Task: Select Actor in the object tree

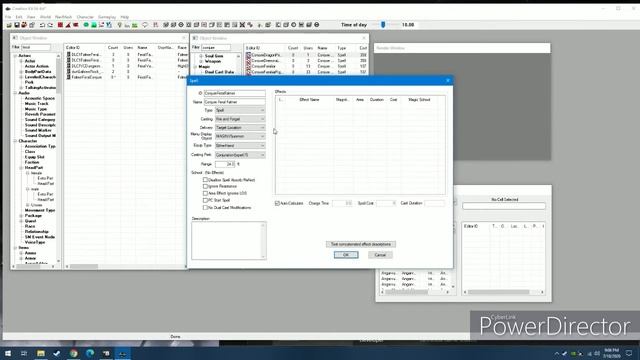Action: click(x=30, y=61)
